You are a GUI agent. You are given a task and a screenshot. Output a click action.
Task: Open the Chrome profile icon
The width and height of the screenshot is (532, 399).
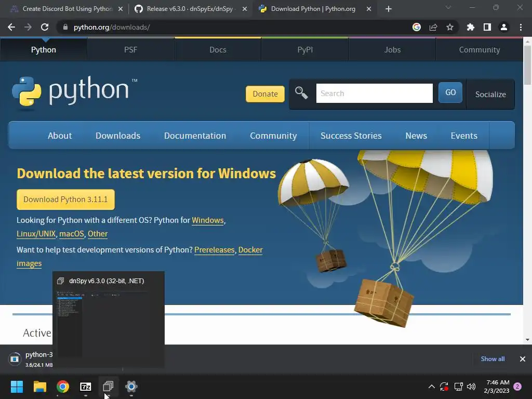coord(504,27)
